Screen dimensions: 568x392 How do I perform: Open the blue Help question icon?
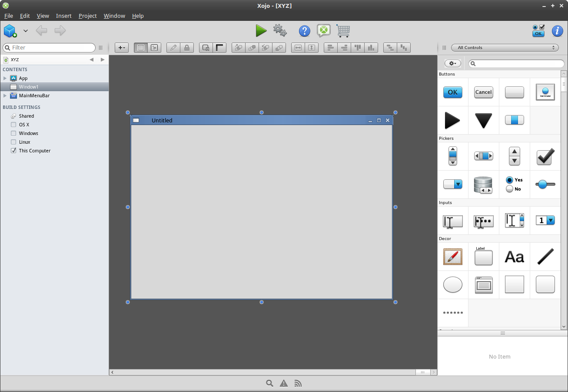tap(305, 31)
